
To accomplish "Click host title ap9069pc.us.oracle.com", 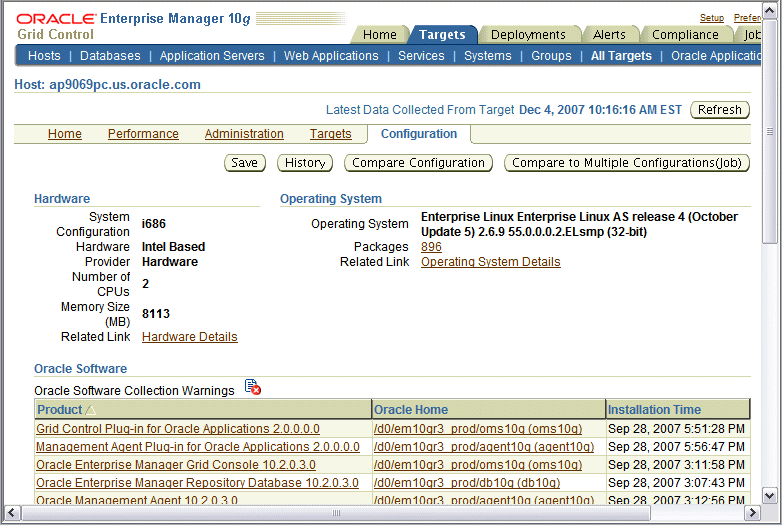I will (125, 84).
